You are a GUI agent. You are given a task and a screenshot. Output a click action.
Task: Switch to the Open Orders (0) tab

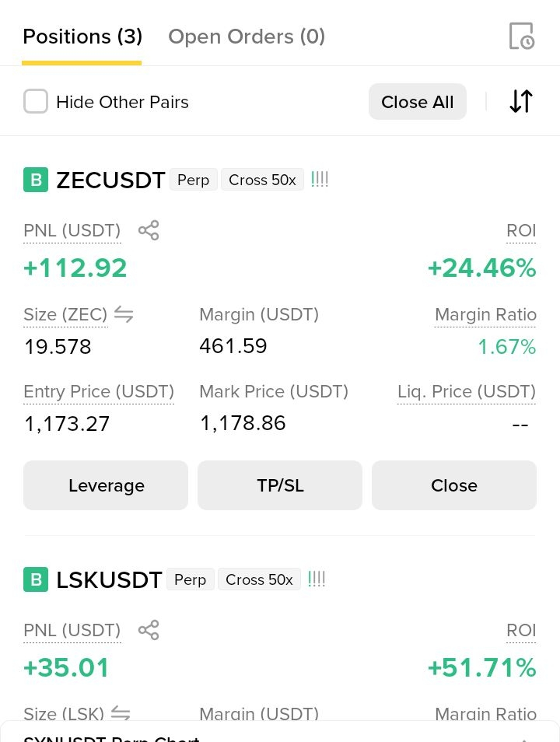(247, 37)
